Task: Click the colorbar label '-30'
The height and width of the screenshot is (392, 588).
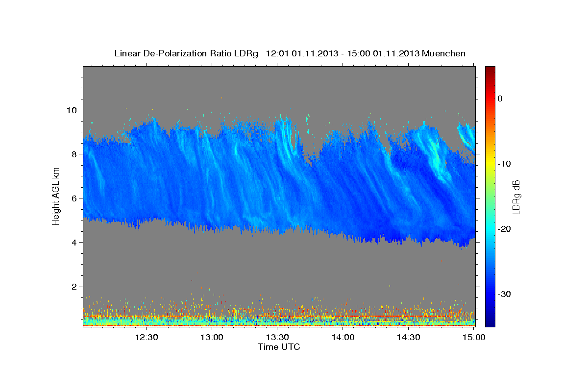Action: click(505, 294)
